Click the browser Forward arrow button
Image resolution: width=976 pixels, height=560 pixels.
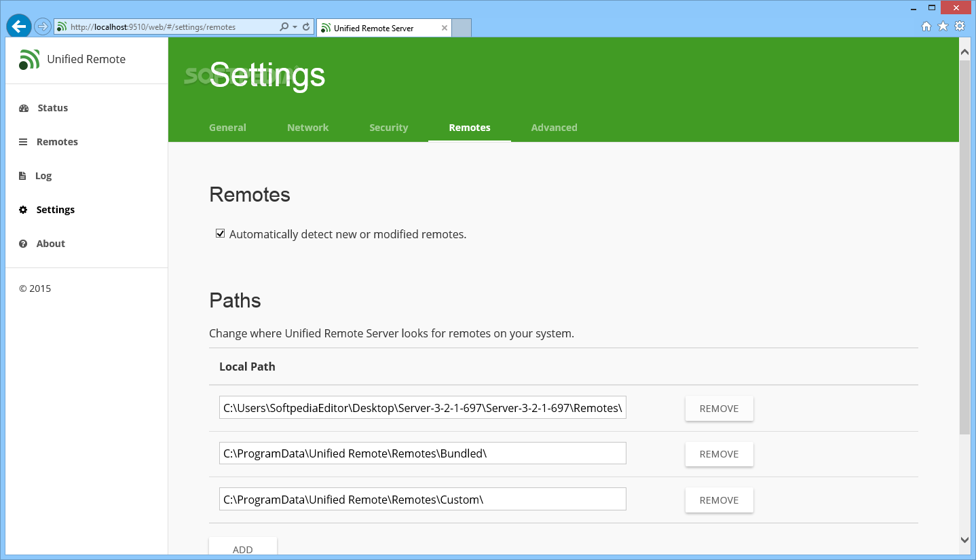[x=43, y=27]
